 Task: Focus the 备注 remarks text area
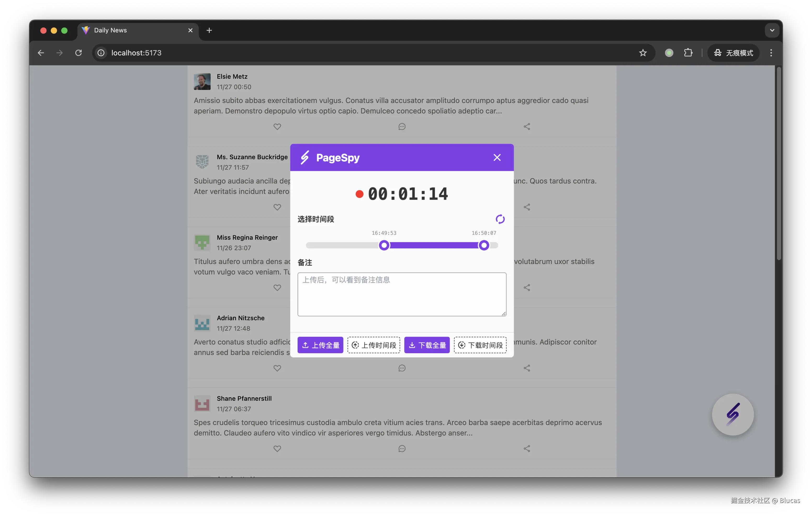pos(402,294)
